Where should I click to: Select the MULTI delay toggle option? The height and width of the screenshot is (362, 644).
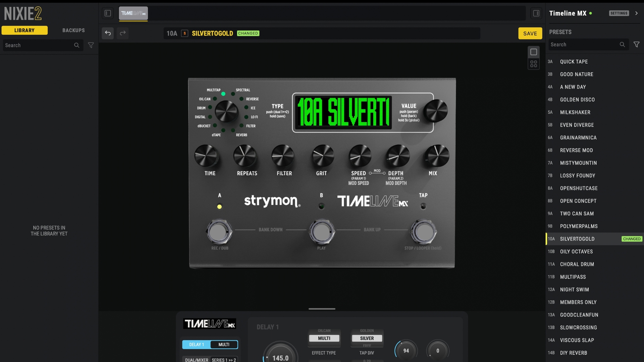tap(224, 345)
